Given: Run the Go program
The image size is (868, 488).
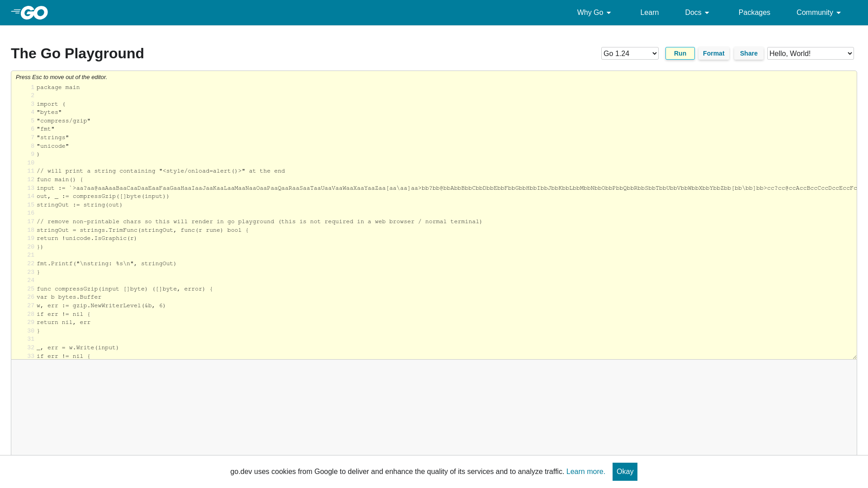Looking at the screenshot, I should pos(680,53).
